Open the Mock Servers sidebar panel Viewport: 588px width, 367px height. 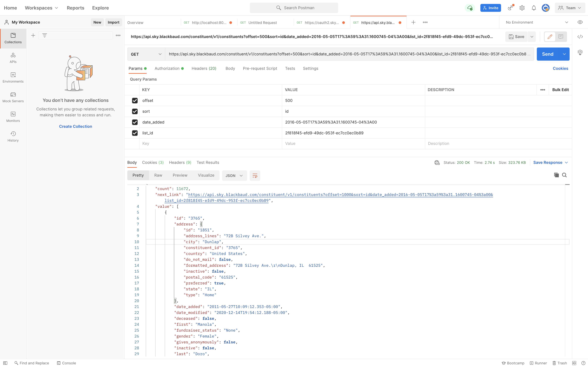pos(13,97)
